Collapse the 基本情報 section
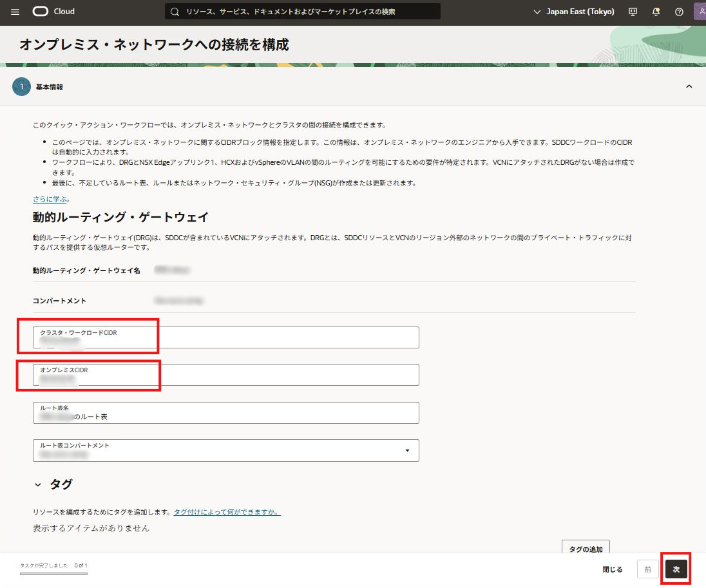The width and height of the screenshot is (706, 588). (689, 86)
